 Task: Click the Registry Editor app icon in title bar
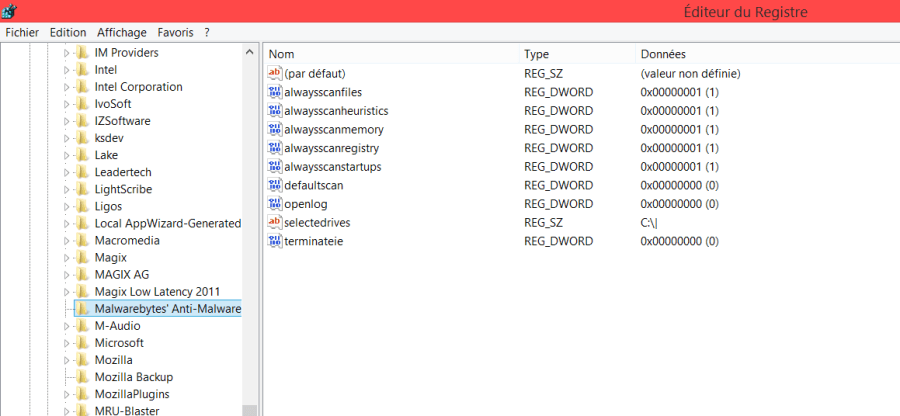pyautogui.click(x=9, y=10)
